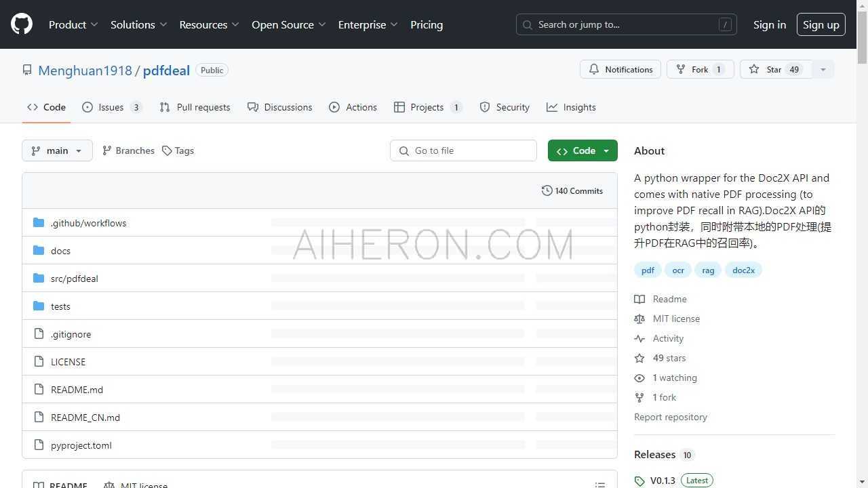Click the 49 stars stargazers link
The height and width of the screenshot is (488, 868).
pyautogui.click(x=669, y=358)
